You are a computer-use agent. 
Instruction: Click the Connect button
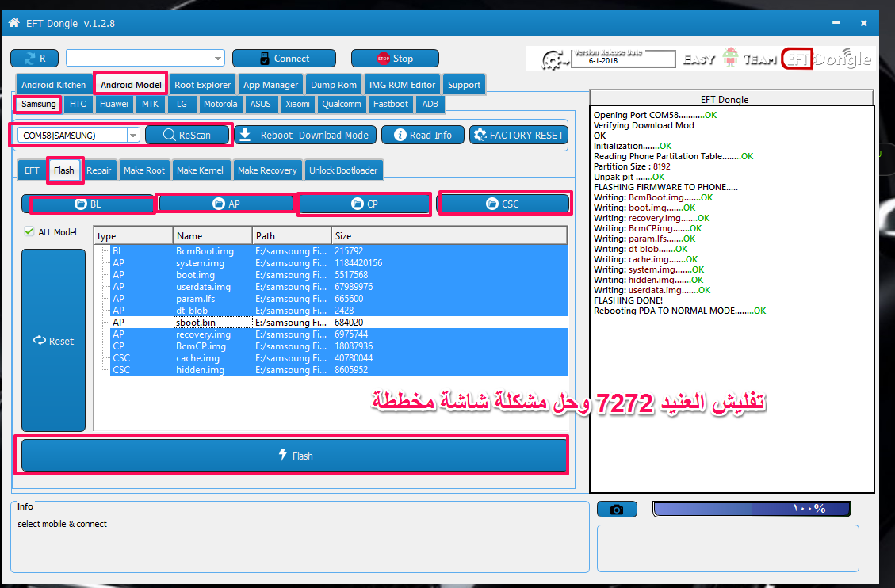click(x=285, y=58)
